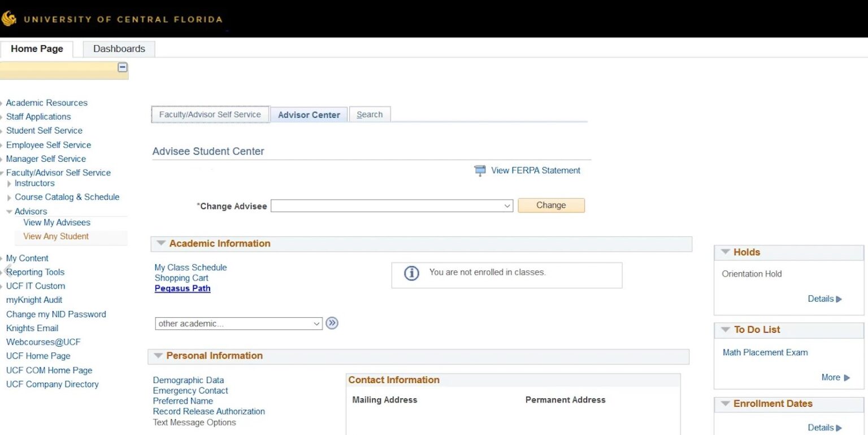Open the Record Release Authorization link
This screenshot has height=435, width=868.
click(209, 411)
